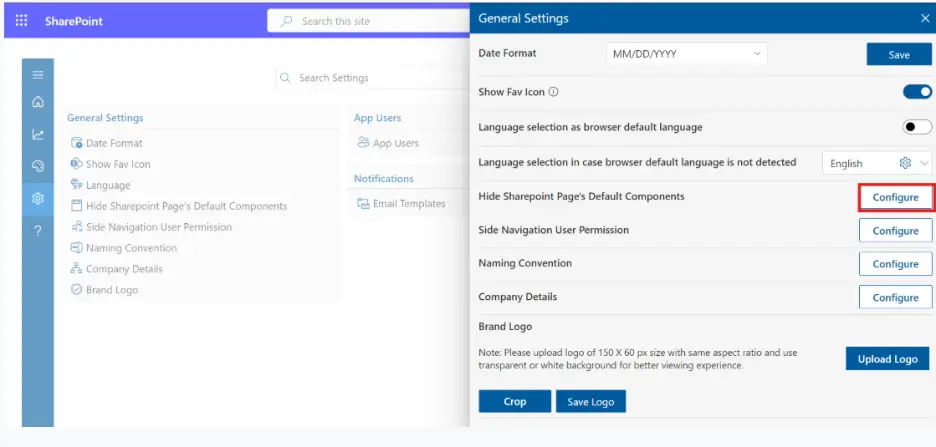936x447 pixels.
Task: Turn off the Show Fav Icon toggle
Action: 917,92
